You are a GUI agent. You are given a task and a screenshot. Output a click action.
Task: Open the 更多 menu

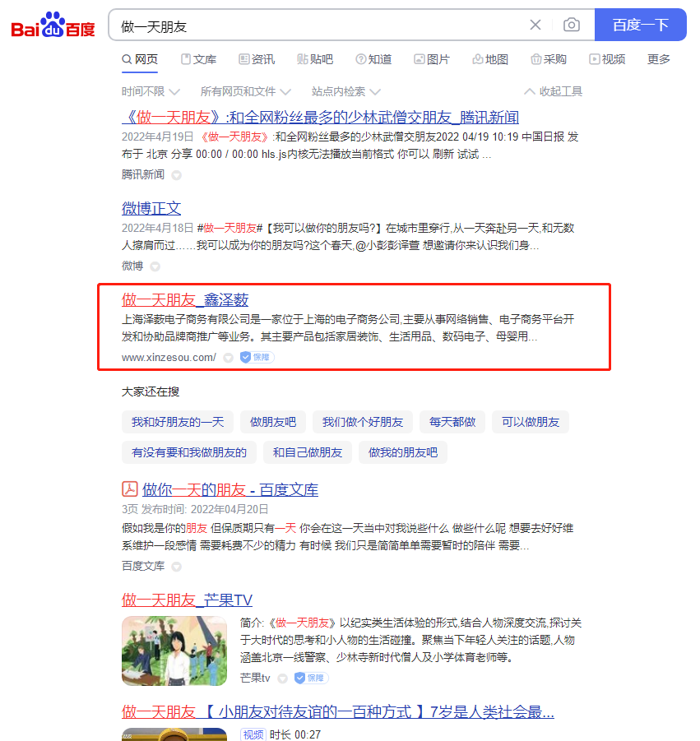pos(659,59)
